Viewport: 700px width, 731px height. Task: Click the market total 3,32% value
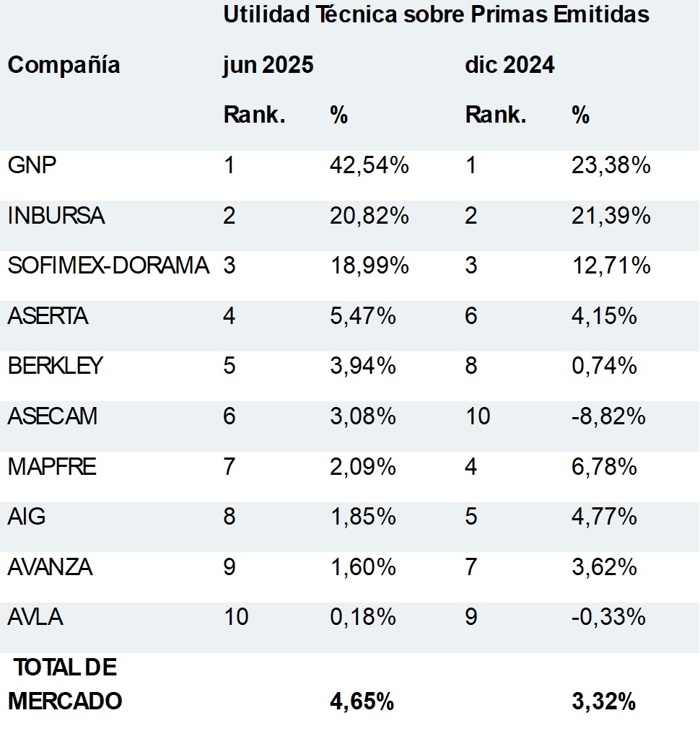click(603, 701)
